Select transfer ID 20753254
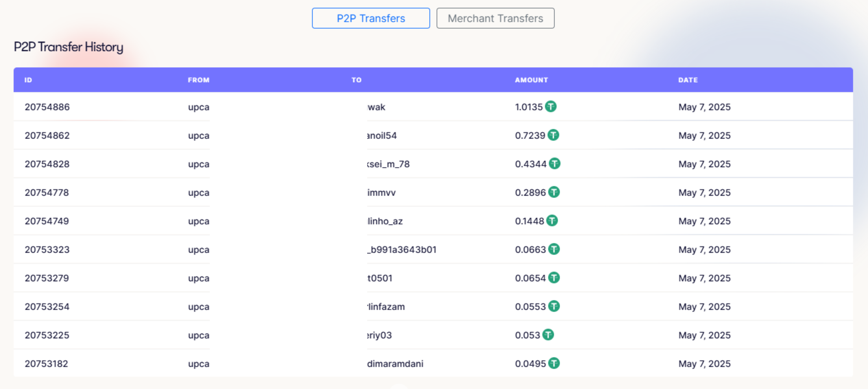Image resolution: width=868 pixels, height=389 pixels. pos(47,307)
